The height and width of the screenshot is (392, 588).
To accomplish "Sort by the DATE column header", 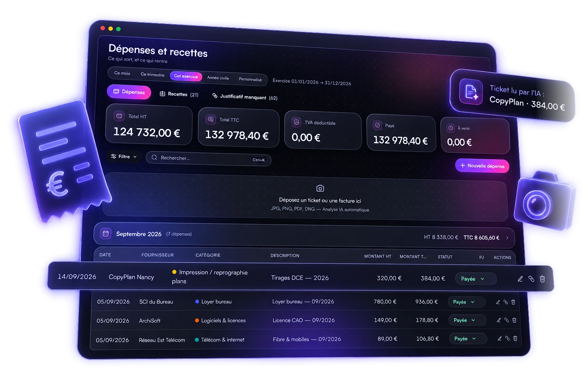I will tap(105, 255).
